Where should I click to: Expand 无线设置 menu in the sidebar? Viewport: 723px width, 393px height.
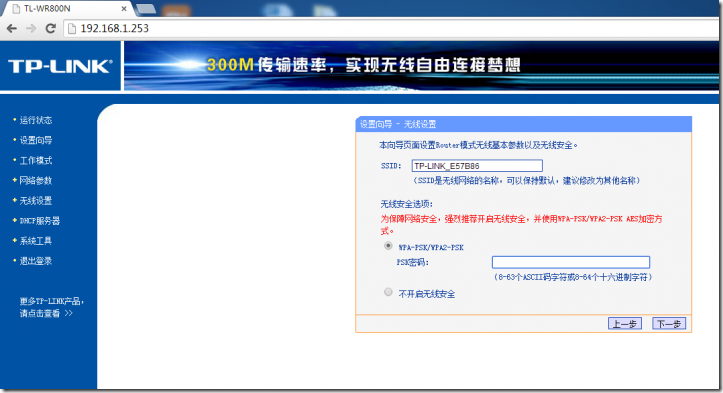click(36, 201)
